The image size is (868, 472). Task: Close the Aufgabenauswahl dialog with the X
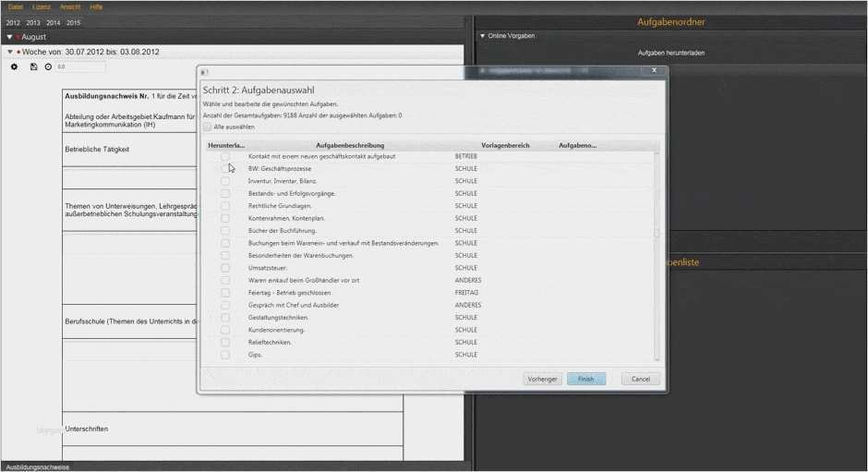pyautogui.click(x=655, y=70)
